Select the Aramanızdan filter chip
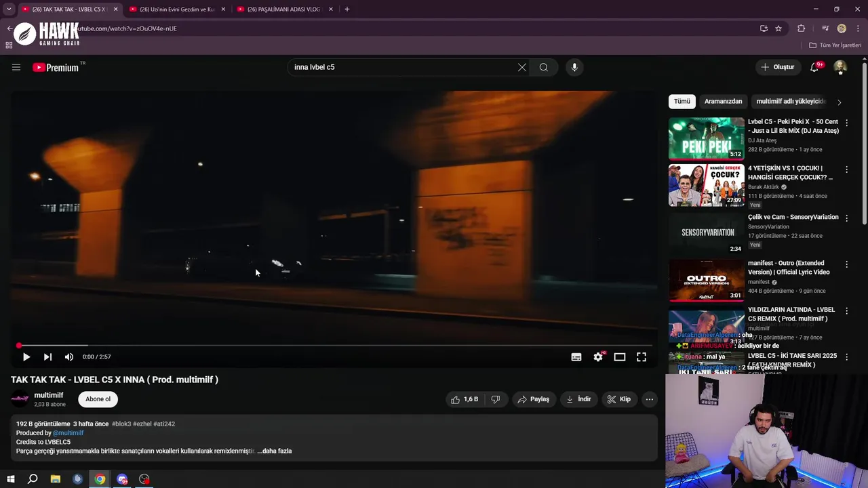This screenshot has width=868, height=488. point(723,101)
